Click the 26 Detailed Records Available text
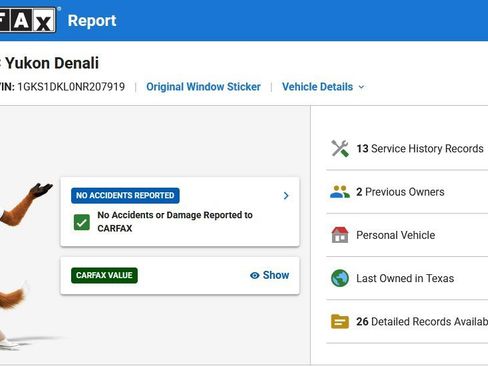The image size is (488, 366). pyautogui.click(x=422, y=321)
